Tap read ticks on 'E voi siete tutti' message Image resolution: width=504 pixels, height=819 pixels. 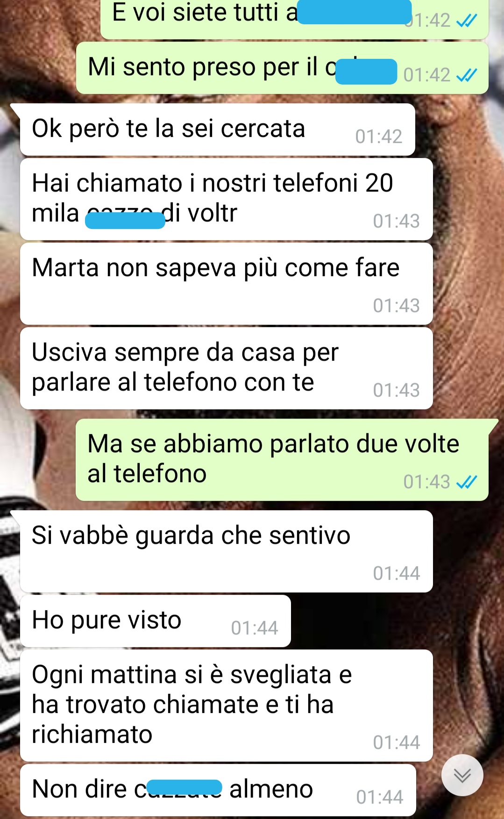pos(467,20)
